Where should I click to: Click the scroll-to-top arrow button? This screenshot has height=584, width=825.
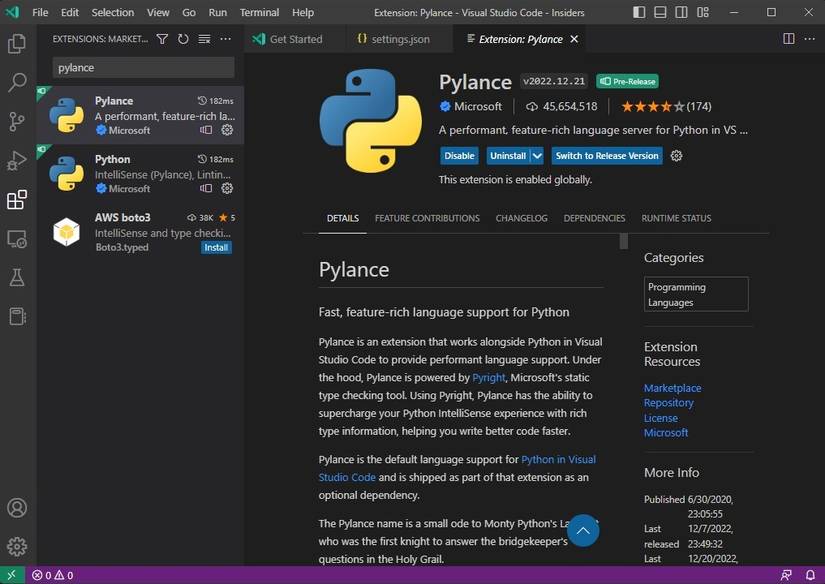[583, 530]
